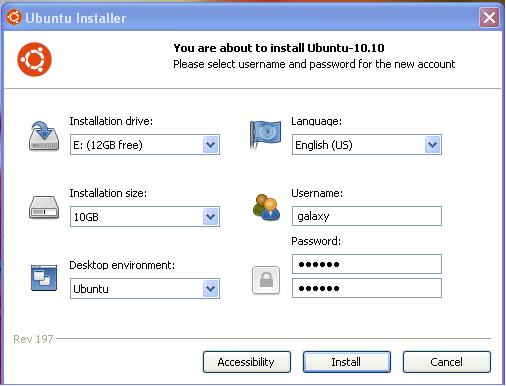The width and height of the screenshot is (506, 386).
Task: Click the 'Please select username and password' text
Action: pos(314,64)
